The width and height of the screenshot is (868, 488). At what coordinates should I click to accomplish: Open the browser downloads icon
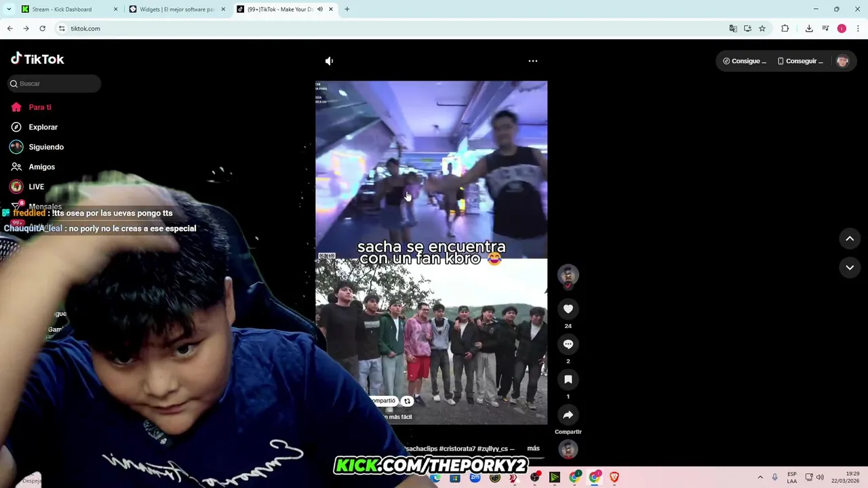(809, 28)
